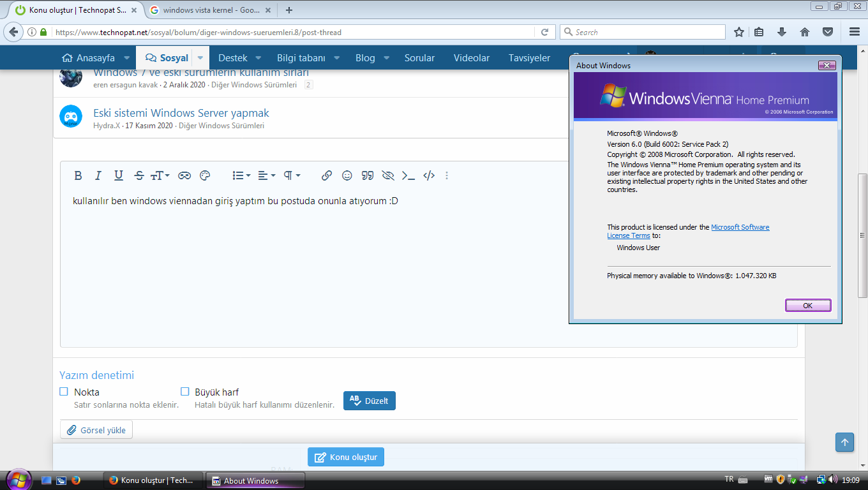Enable the Nokta checkbox
Image resolution: width=868 pixels, height=490 pixels.
coord(64,392)
